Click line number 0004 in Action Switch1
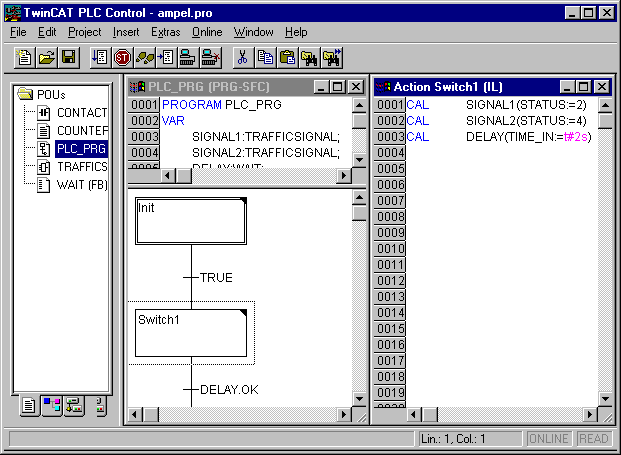Viewport: 621px width, 455px height. click(390, 152)
